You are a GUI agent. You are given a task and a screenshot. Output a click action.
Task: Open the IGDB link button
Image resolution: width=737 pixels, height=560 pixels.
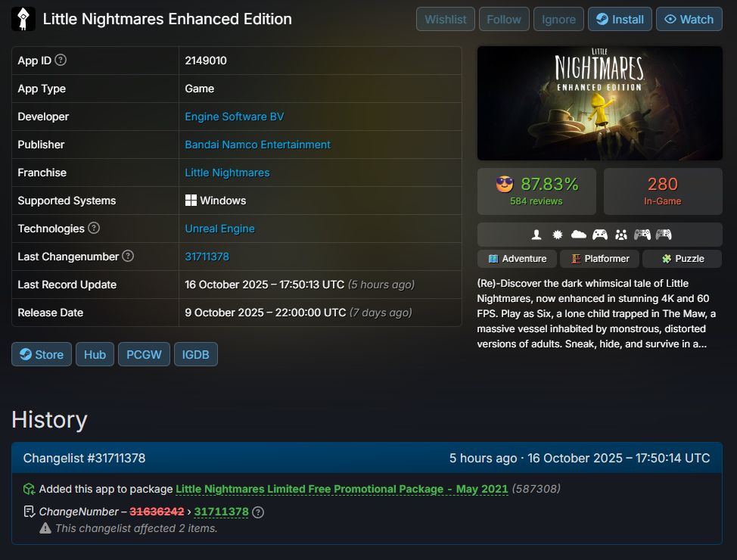pyautogui.click(x=195, y=354)
